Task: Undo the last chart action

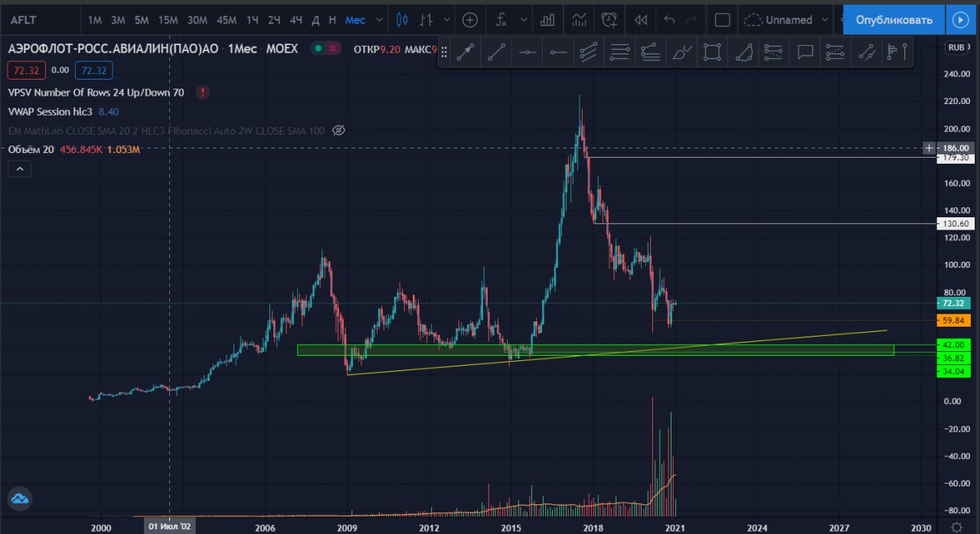Action: [670, 20]
